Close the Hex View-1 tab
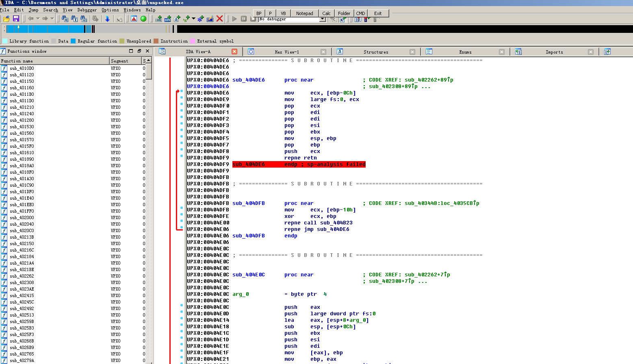The width and height of the screenshot is (633, 364). (x=323, y=52)
